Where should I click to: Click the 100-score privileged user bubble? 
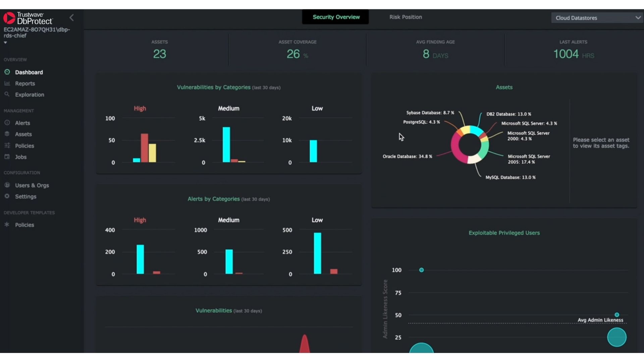(422, 270)
